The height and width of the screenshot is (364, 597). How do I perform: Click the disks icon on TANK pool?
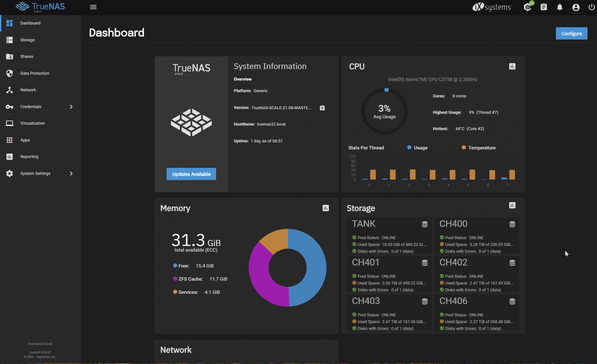click(x=425, y=224)
